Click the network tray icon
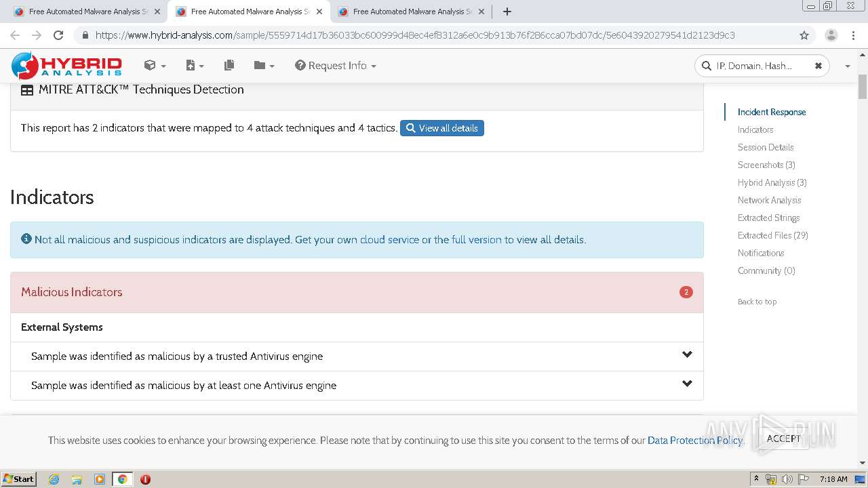Image resolution: width=868 pixels, height=488 pixels. point(771,479)
